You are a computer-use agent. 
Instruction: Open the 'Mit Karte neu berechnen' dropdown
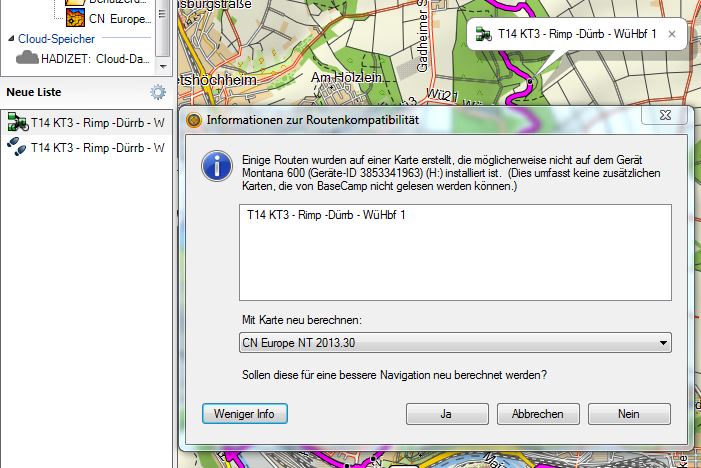(x=663, y=344)
